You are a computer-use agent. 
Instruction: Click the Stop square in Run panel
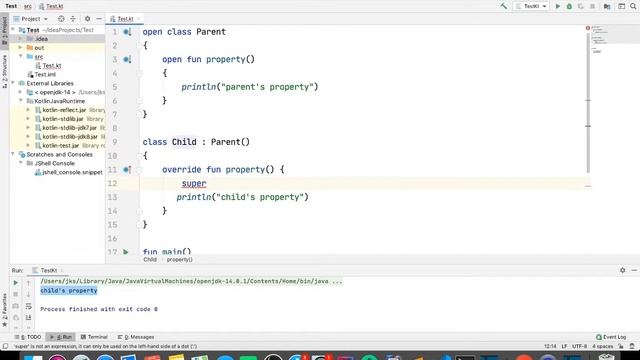click(16, 294)
